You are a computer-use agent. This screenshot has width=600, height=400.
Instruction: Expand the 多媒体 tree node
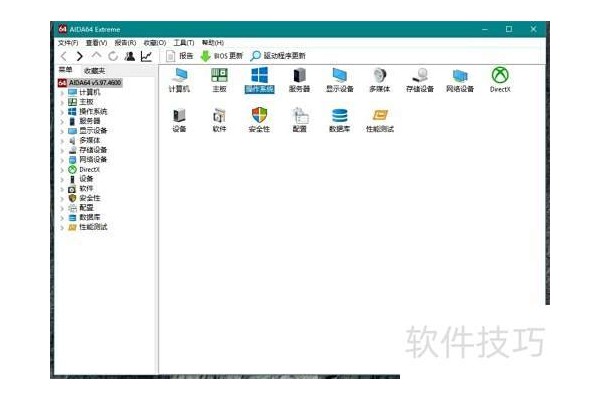[x=62, y=140]
